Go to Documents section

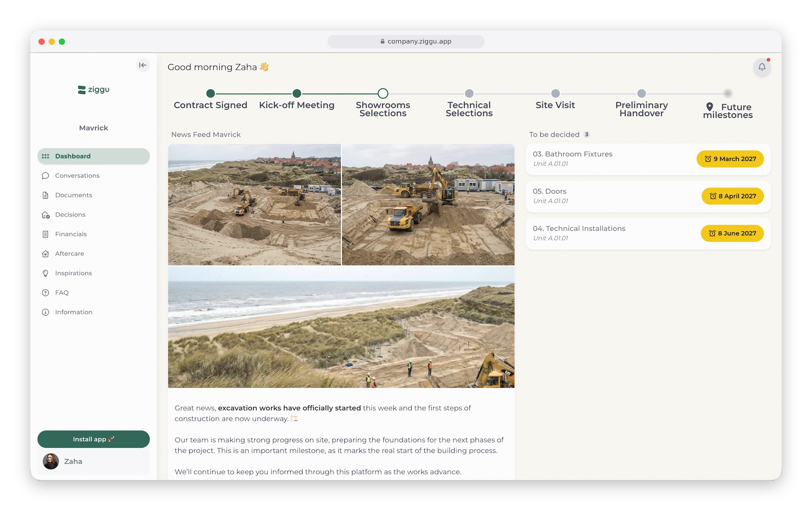click(x=94, y=195)
